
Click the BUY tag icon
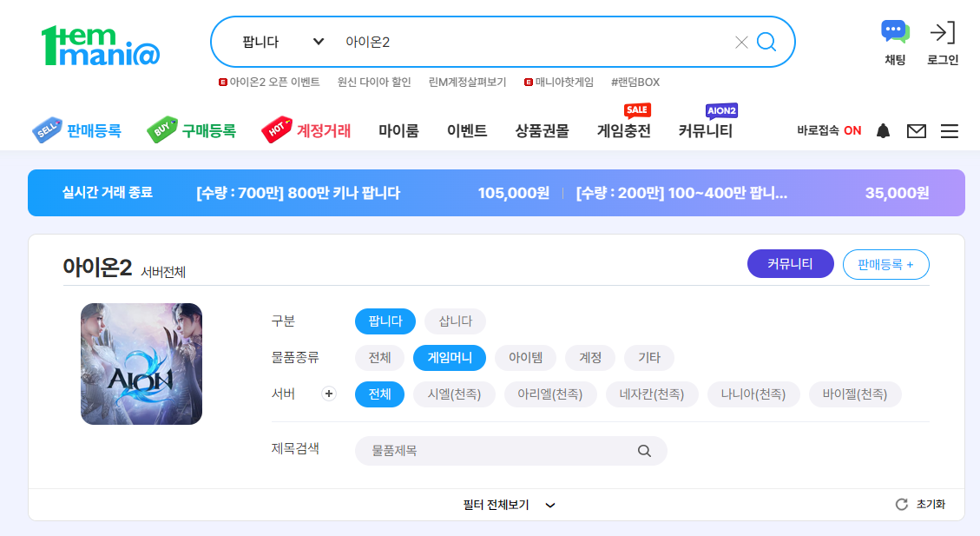point(161,129)
